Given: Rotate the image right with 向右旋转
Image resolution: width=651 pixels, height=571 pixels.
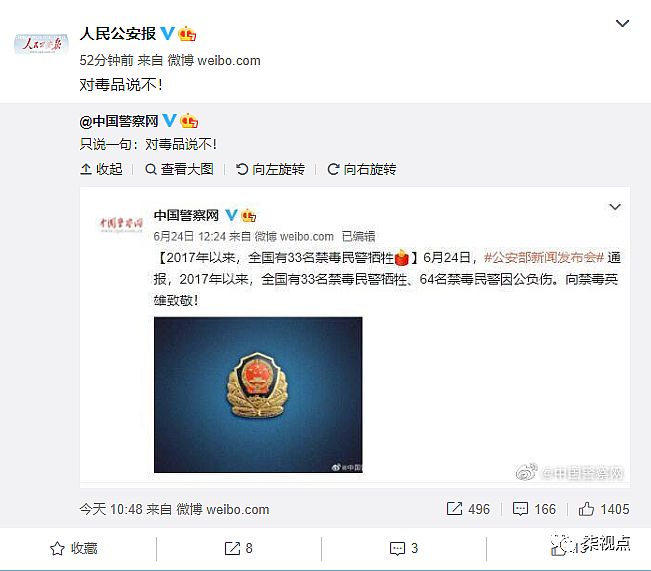Looking at the screenshot, I should tap(362, 169).
